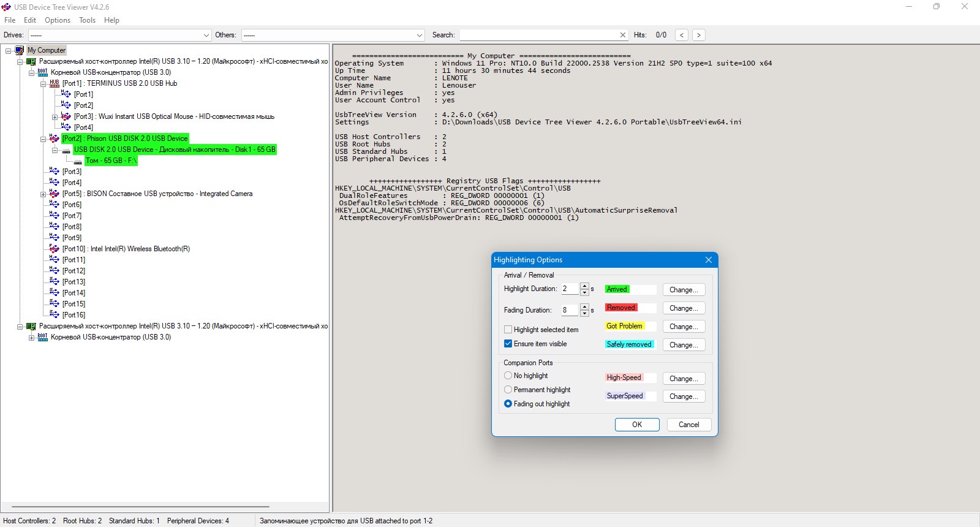The width and height of the screenshot is (980, 527).
Task: Click the USB Device Tree Viewer title icon
Action: 6,7
